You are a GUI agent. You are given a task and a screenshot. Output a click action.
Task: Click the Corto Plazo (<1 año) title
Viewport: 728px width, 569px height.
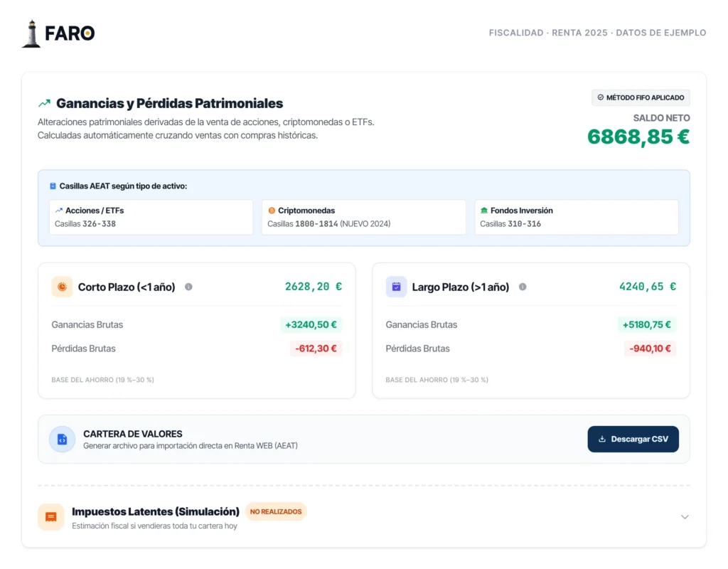coord(127,287)
